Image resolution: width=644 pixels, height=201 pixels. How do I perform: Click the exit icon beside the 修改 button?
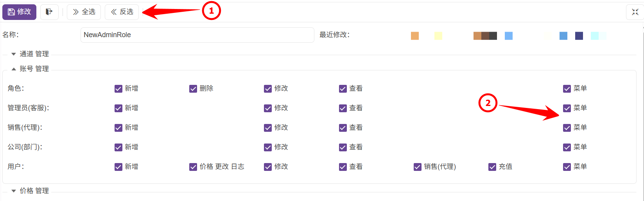pos(49,12)
